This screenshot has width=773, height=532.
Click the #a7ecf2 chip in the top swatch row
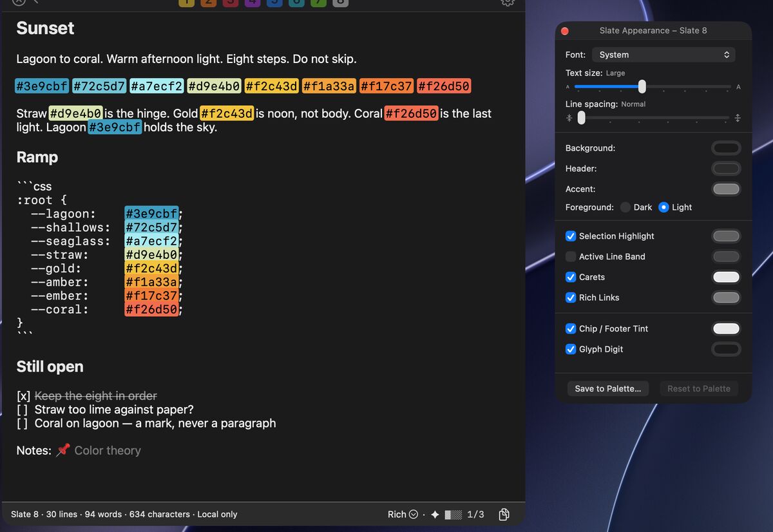pos(157,86)
